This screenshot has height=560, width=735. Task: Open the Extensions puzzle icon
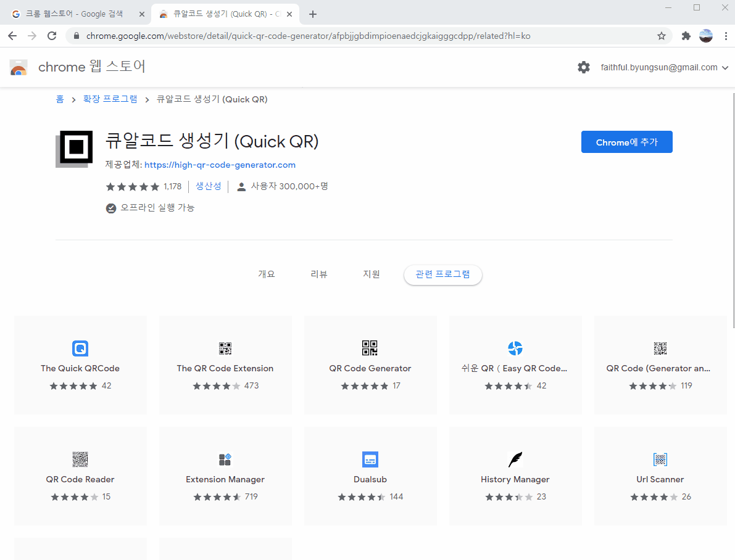(686, 36)
